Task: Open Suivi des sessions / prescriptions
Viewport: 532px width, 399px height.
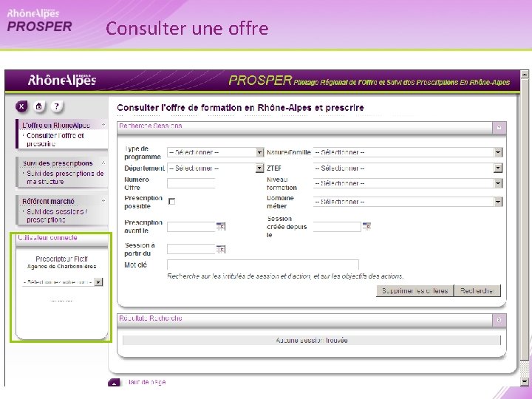Action: coord(57,216)
